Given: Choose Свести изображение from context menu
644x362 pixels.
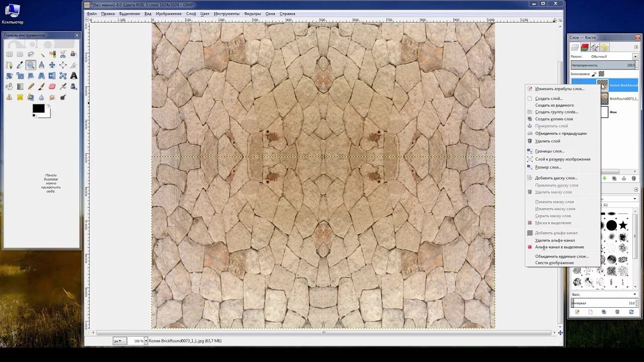Looking at the screenshot, I should (554, 263).
